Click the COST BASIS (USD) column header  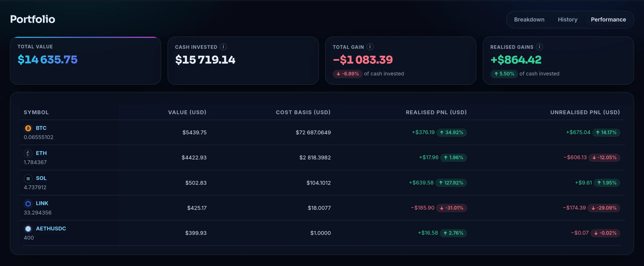303,112
